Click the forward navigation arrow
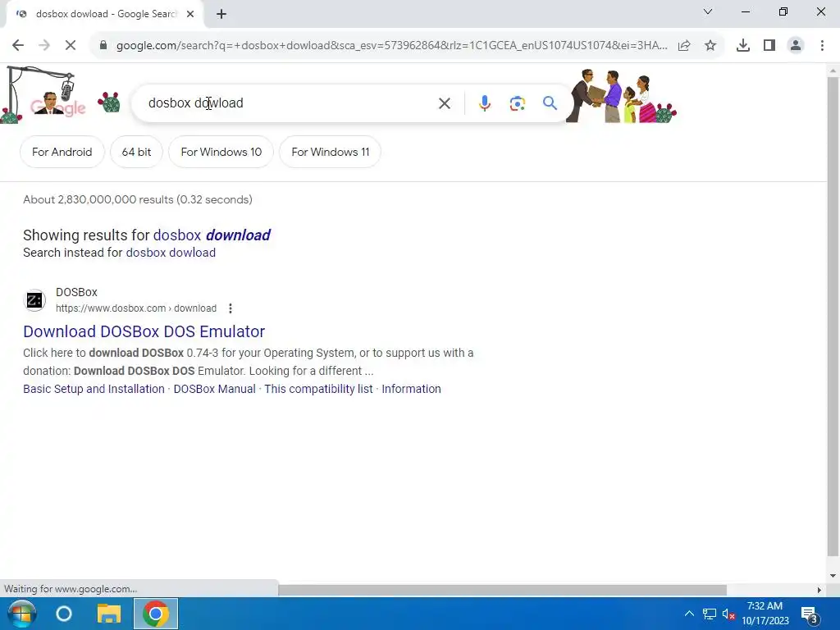840x630 pixels. click(44, 46)
